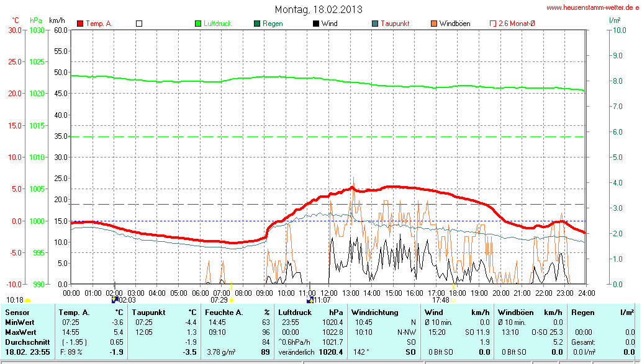
Task: Click the dark green Regen legend square
Action: [x=257, y=24]
